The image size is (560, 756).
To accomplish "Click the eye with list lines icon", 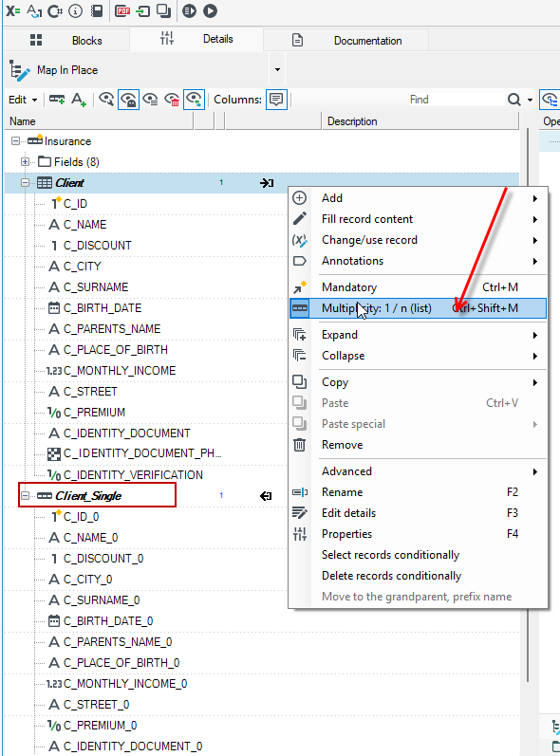I will (151, 100).
